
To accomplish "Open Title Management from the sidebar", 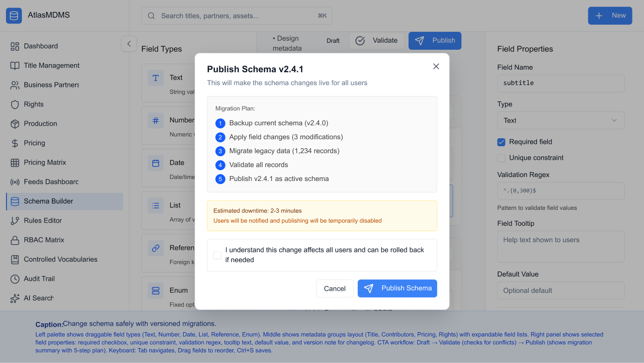I will pyautogui.click(x=52, y=66).
